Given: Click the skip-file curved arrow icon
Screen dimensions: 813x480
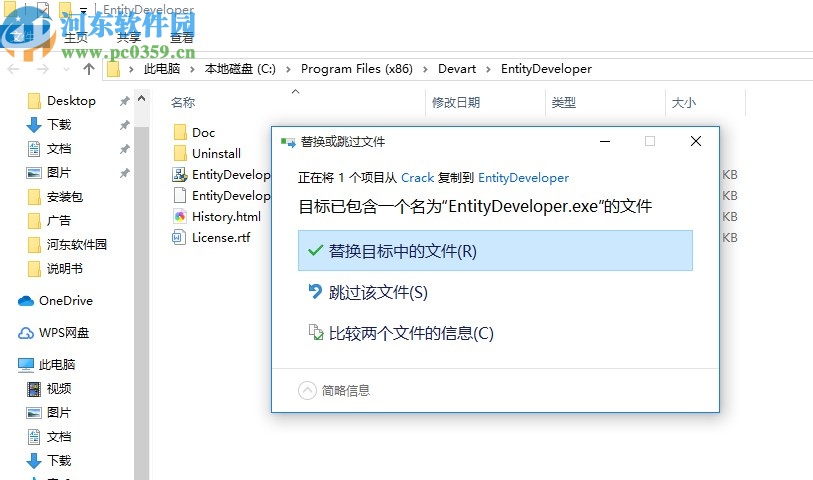Looking at the screenshot, I should pyautogui.click(x=315, y=291).
